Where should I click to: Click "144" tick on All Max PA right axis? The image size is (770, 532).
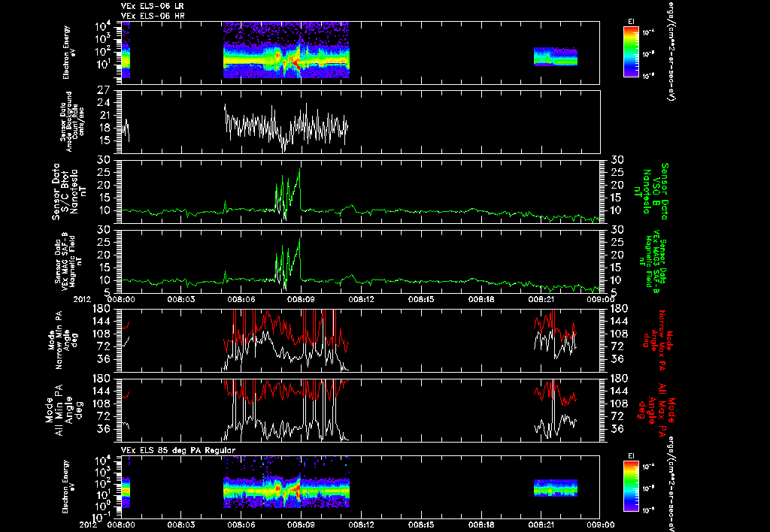pyautogui.click(x=618, y=391)
